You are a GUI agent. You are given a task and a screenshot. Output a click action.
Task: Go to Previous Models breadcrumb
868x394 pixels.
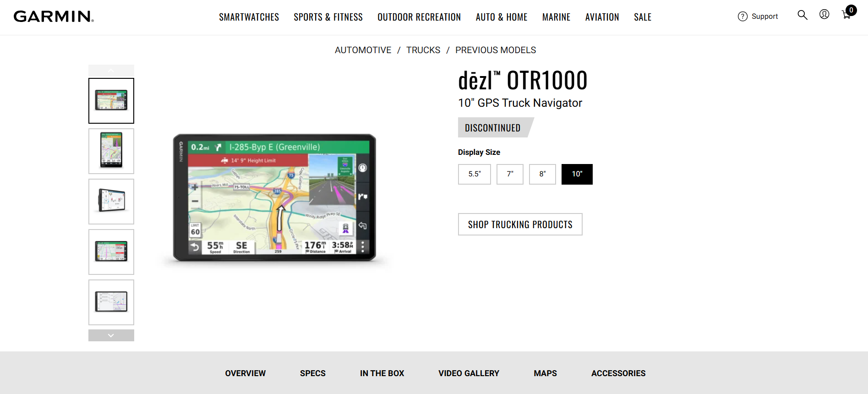[495, 50]
